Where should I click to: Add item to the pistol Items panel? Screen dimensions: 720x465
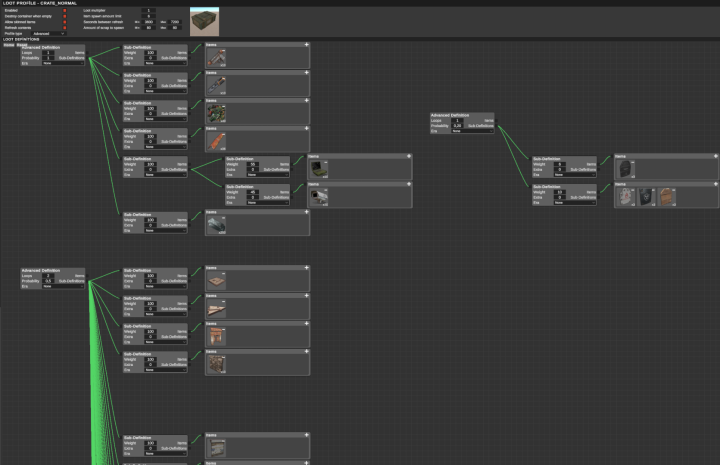coord(306,45)
